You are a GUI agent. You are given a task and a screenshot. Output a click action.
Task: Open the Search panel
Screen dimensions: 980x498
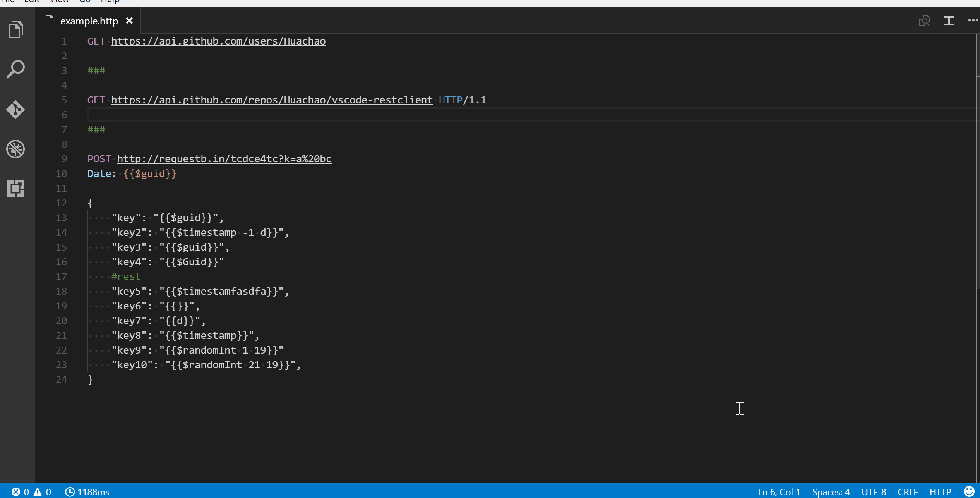(15, 69)
